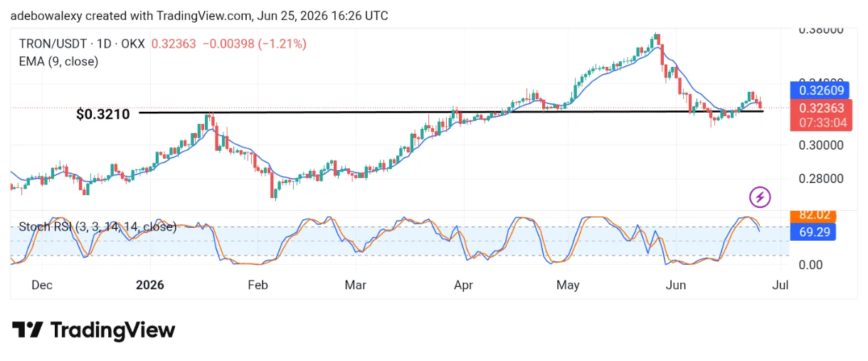
Task: Click the Dec label on the time axis
Action: (42, 285)
